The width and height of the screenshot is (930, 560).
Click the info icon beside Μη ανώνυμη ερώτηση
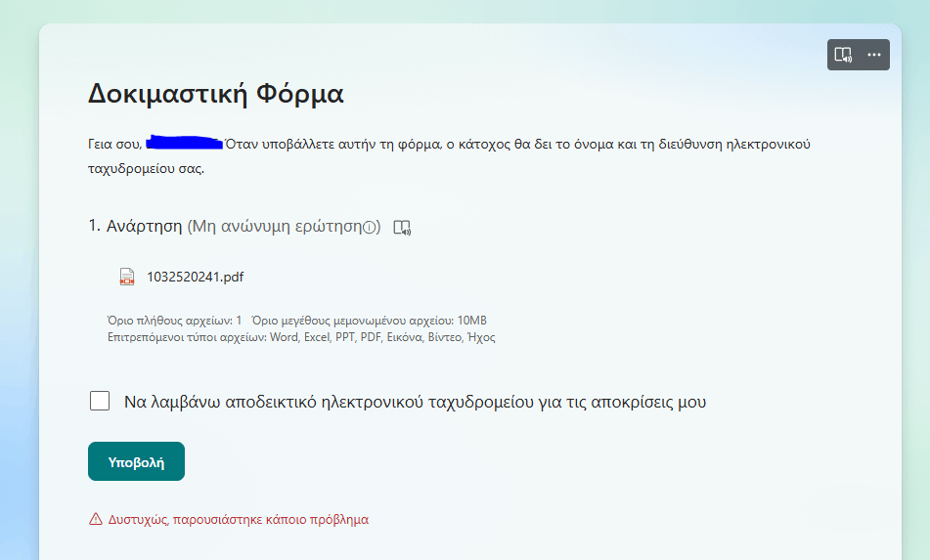[x=370, y=227]
